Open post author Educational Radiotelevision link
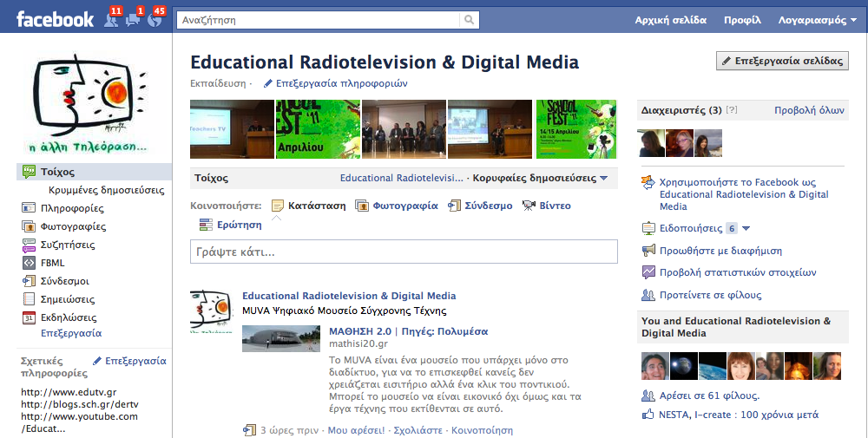The height and width of the screenshot is (438, 868). coord(349,296)
